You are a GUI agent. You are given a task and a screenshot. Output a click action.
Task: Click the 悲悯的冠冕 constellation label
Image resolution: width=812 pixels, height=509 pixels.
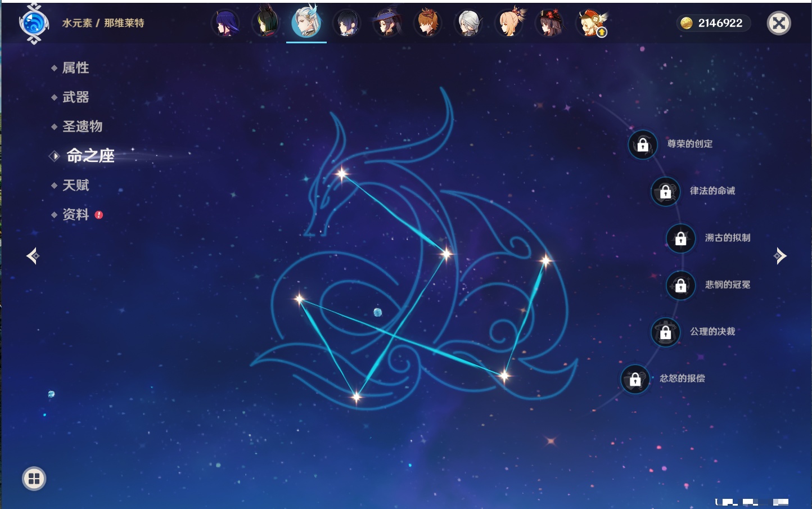pyautogui.click(x=728, y=285)
